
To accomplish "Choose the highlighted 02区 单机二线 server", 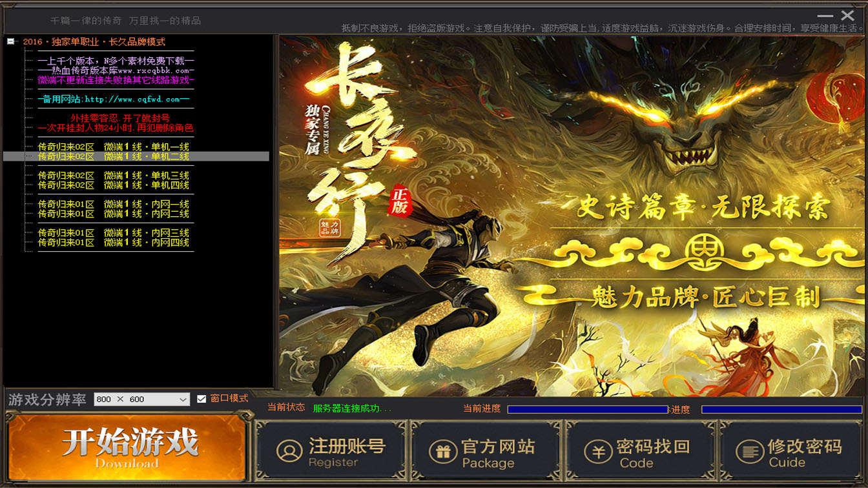I will 113,156.
